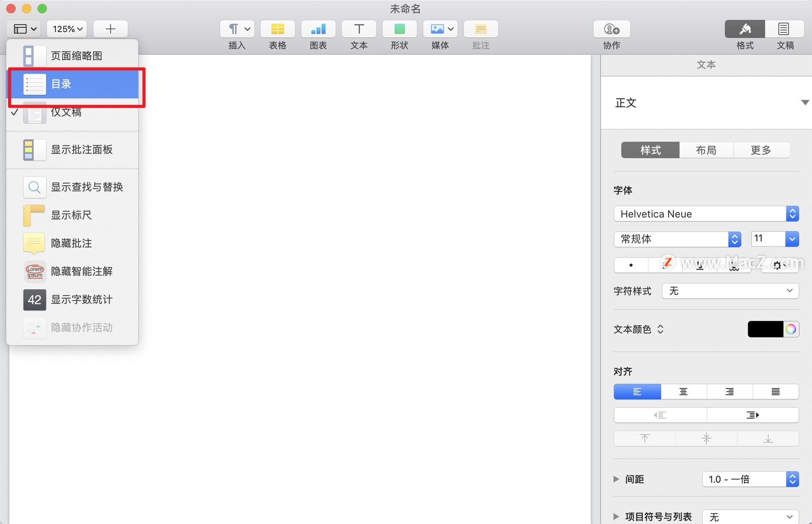Click the 显示批注面板 panel icon
812x524 pixels.
point(34,150)
